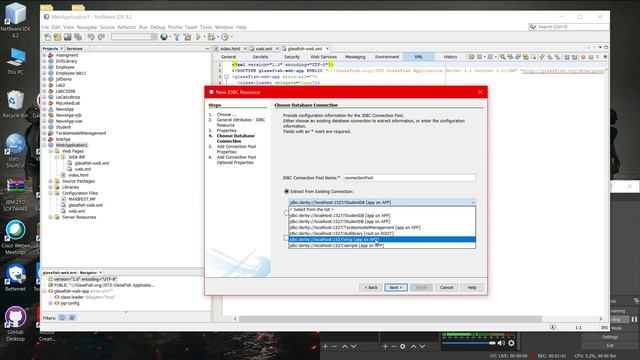Open the Security tab in editor

click(292, 57)
